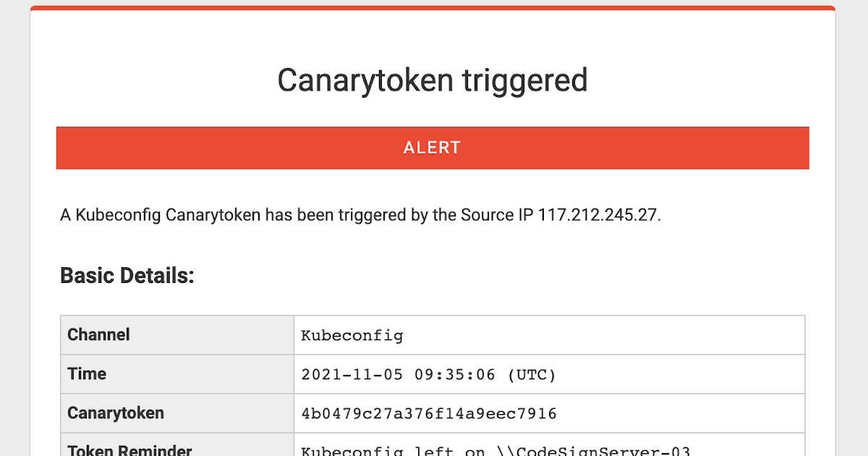Click the red ALERT banner
868x456 pixels.
pos(433,148)
